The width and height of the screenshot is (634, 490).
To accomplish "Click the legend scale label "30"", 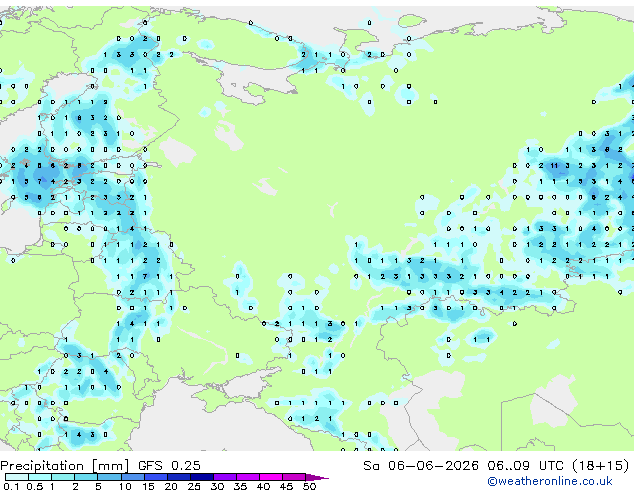I will click(217, 486).
